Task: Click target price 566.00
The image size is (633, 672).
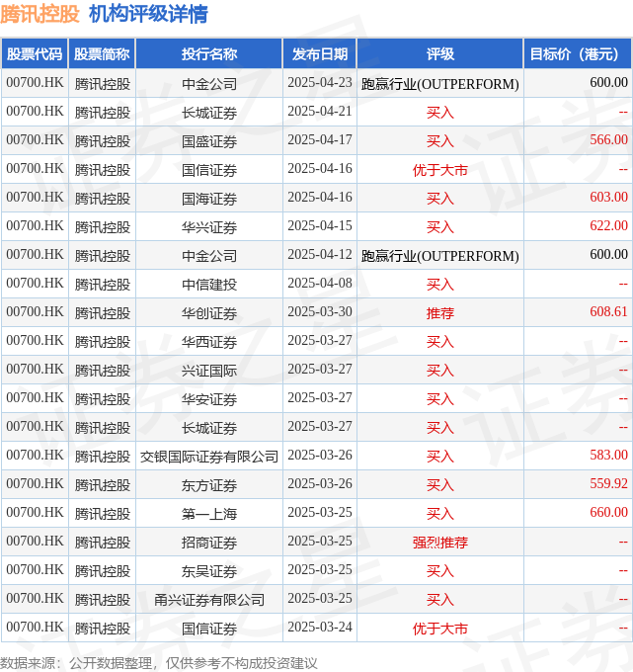Action: click(608, 139)
